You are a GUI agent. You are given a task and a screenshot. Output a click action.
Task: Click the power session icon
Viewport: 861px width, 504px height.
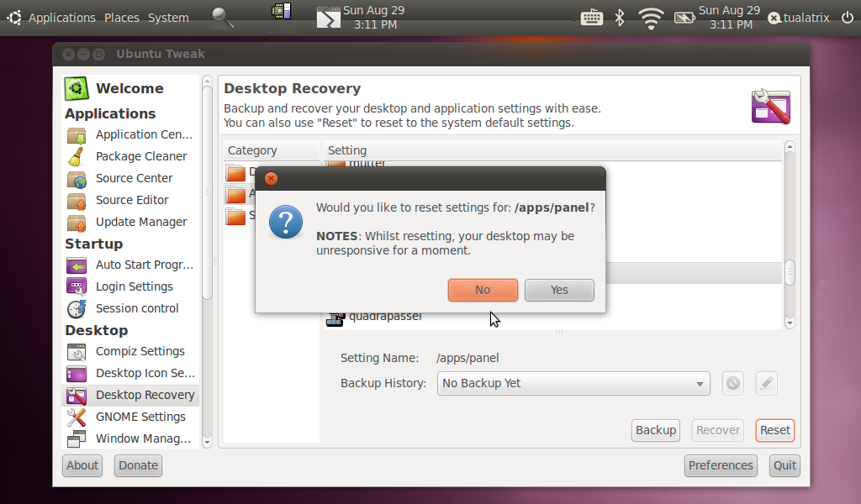(848, 18)
